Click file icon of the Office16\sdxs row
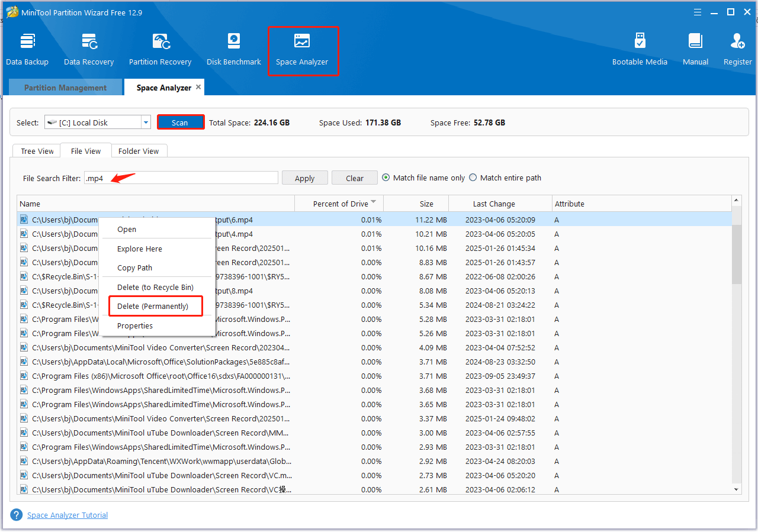758x532 pixels. coord(24,376)
